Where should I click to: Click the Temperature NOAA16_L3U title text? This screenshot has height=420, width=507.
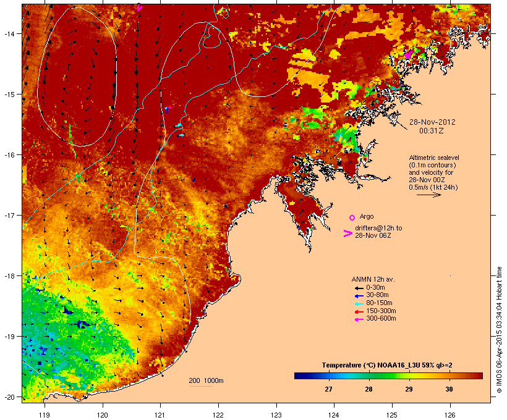pos(387,365)
